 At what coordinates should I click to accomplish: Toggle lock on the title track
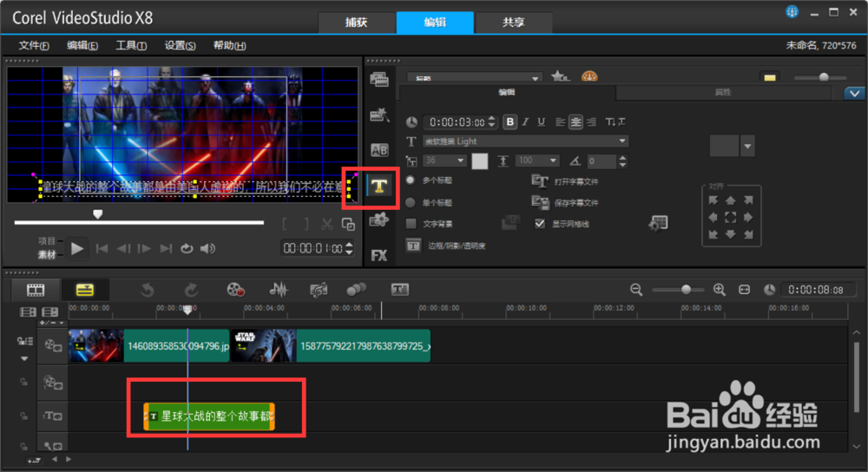(x=23, y=416)
